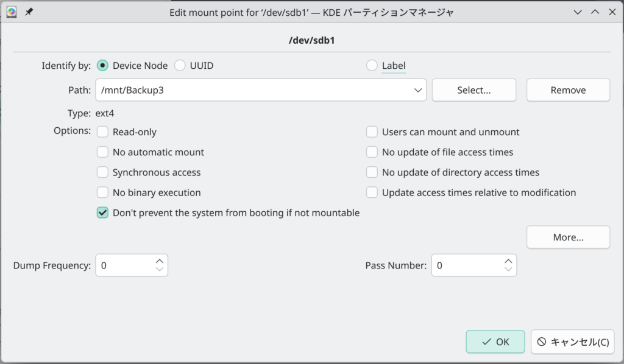
Task: Click into the Dump Frequency field
Action: pos(125,265)
